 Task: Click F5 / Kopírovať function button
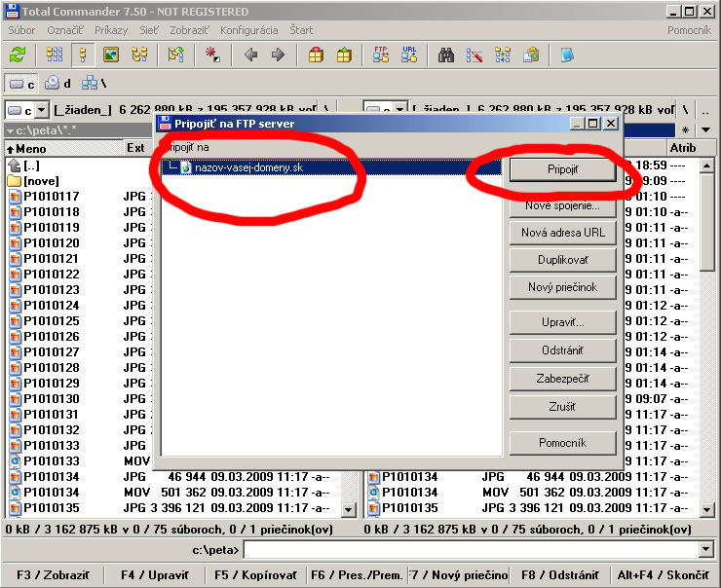click(x=255, y=575)
